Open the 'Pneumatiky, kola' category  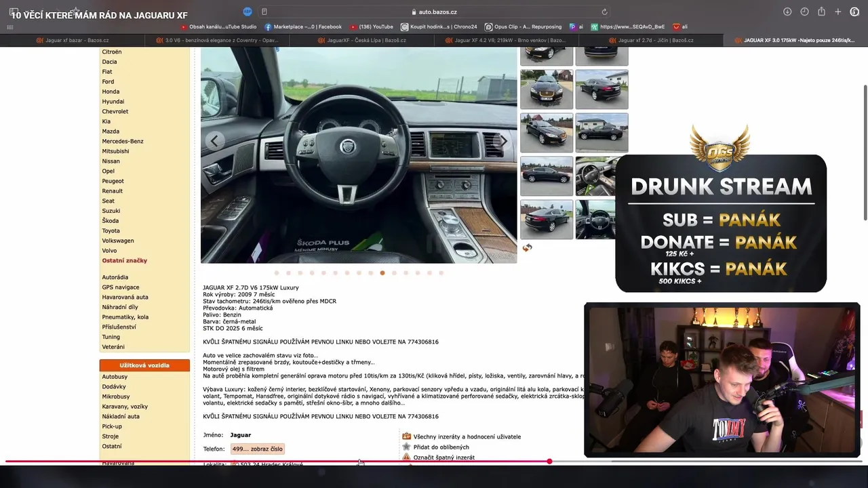click(x=125, y=317)
